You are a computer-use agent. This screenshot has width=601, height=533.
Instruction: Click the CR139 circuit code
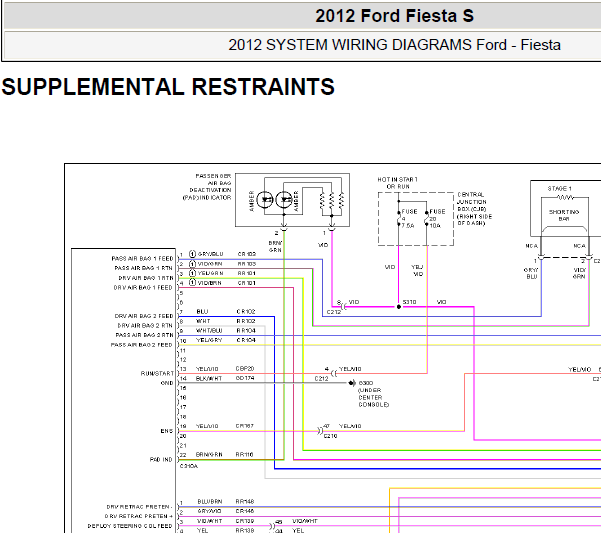(245, 521)
